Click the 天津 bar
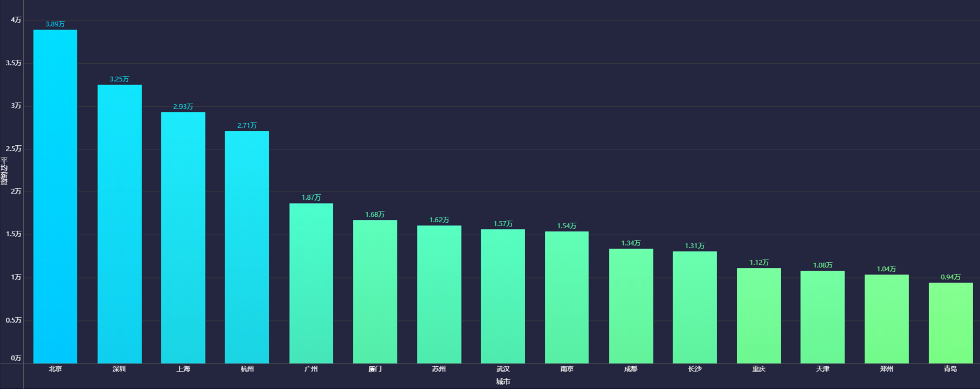The image size is (980, 390). click(823, 317)
